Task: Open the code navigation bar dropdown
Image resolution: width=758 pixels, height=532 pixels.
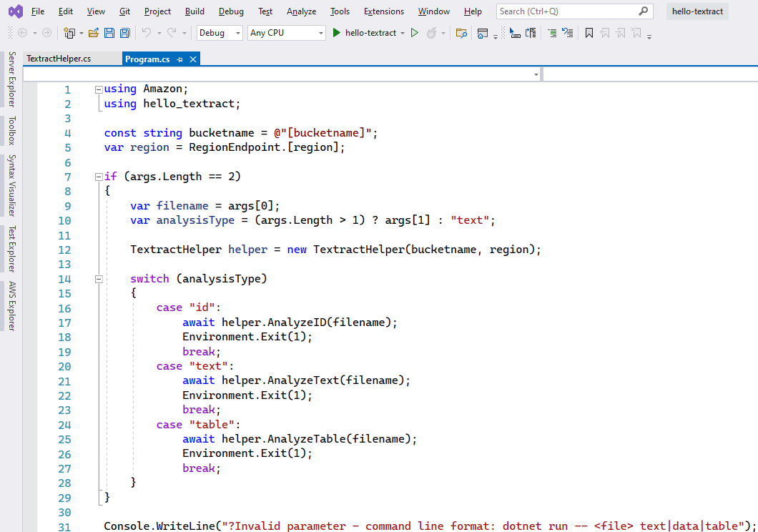Action: (x=536, y=74)
